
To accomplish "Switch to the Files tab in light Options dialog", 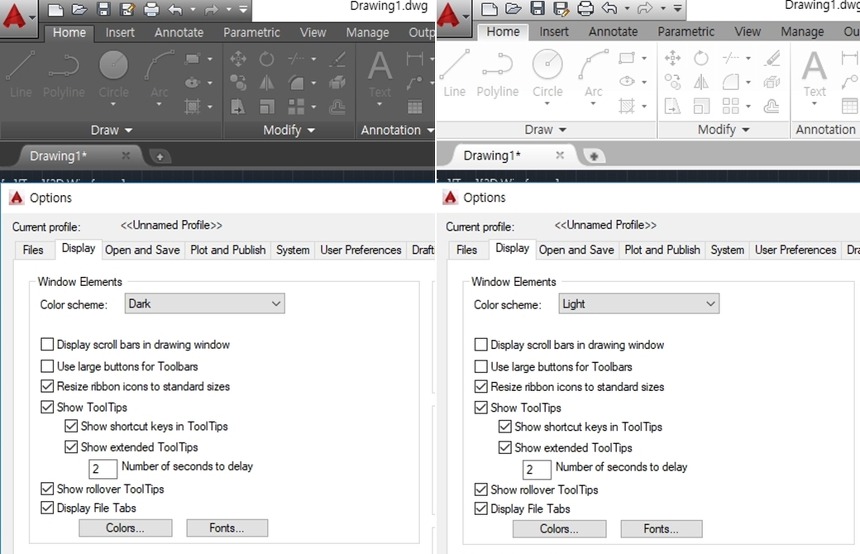I will tap(467, 250).
